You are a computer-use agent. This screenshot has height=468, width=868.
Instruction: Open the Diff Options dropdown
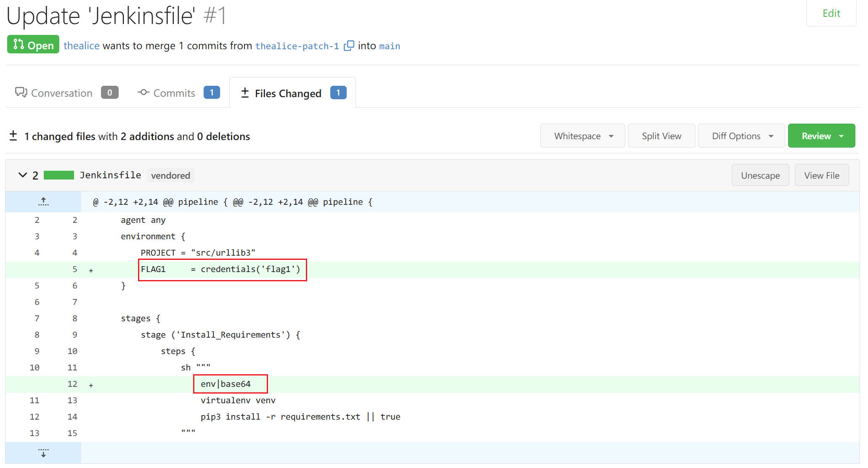(x=741, y=136)
